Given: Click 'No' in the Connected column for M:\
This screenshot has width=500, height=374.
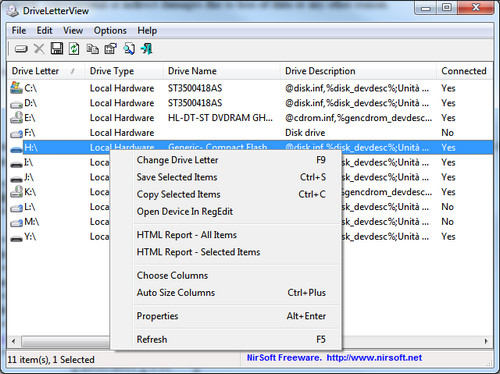Looking at the screenshot, I should click(447, 222).
